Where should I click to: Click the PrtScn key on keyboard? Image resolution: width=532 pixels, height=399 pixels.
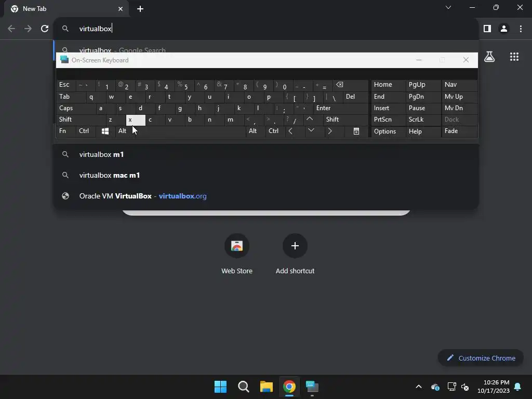388,119
